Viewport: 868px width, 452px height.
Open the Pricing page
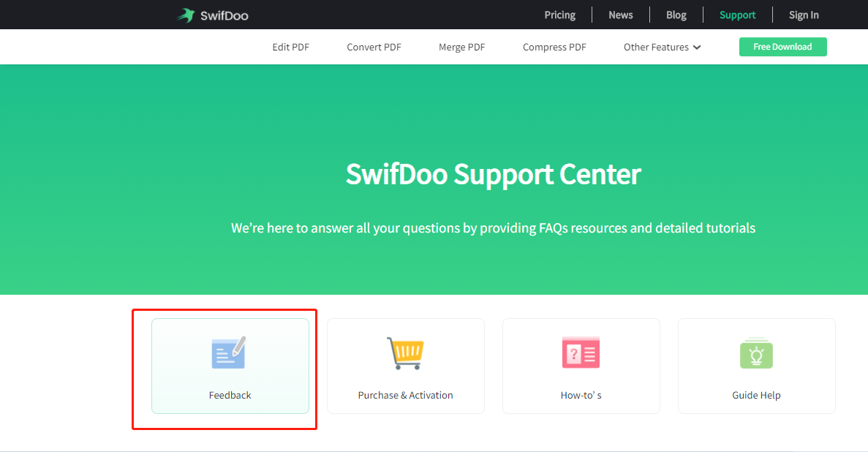click(x=559, y=15)
